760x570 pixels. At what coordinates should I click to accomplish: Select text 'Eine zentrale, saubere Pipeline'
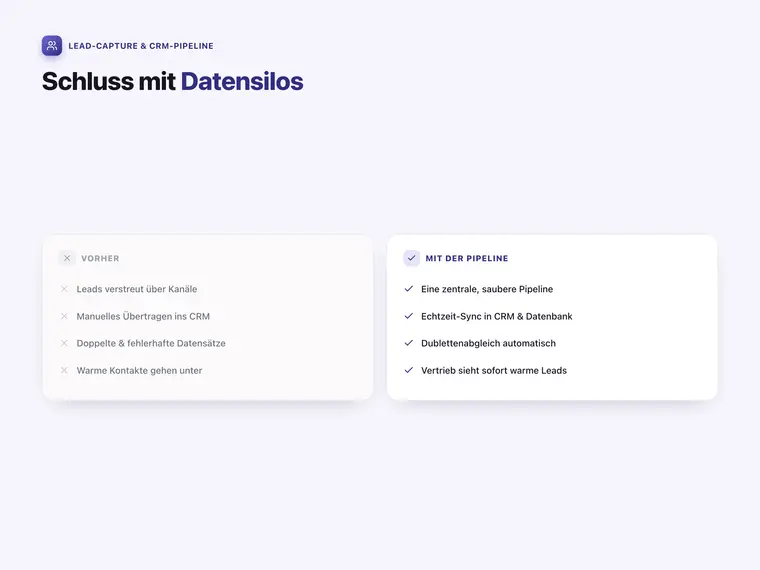pos(487,289)
